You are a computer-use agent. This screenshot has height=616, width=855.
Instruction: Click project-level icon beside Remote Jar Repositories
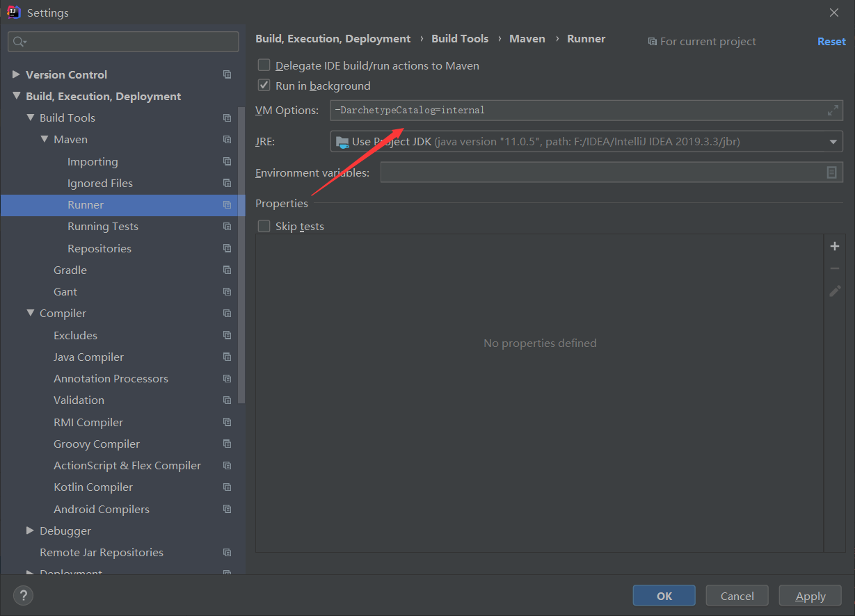tap(227, 552)
